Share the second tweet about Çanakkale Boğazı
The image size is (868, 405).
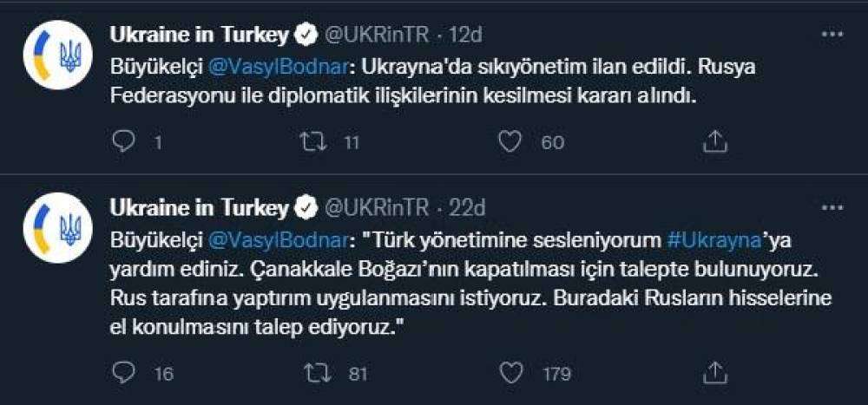(713, 373)
